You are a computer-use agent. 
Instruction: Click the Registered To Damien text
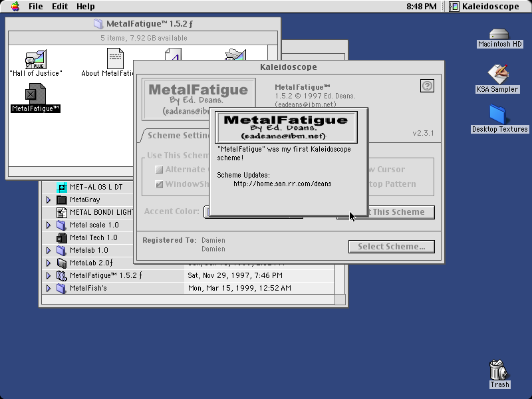coord(213,244)
